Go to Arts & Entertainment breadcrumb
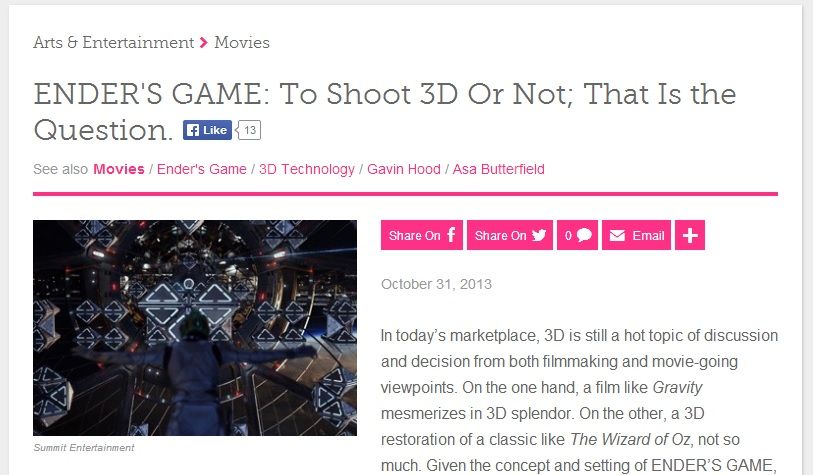813x475 pixels. pos(114,42)
